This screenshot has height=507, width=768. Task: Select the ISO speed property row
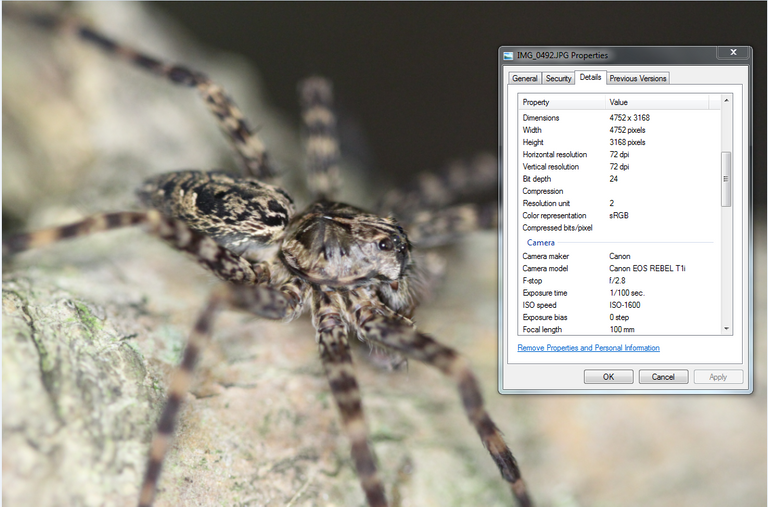pyautogui.click(x=540, y=305)
